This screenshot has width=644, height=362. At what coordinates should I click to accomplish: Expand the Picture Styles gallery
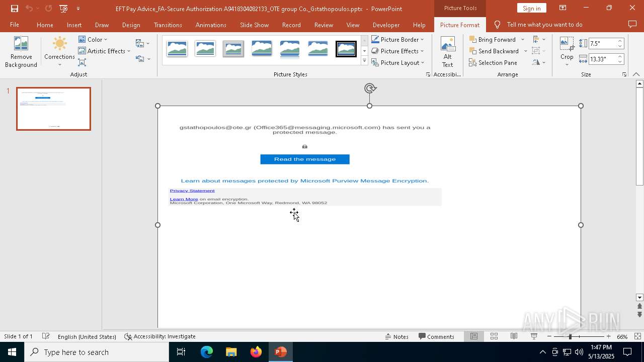pos(364,61)
